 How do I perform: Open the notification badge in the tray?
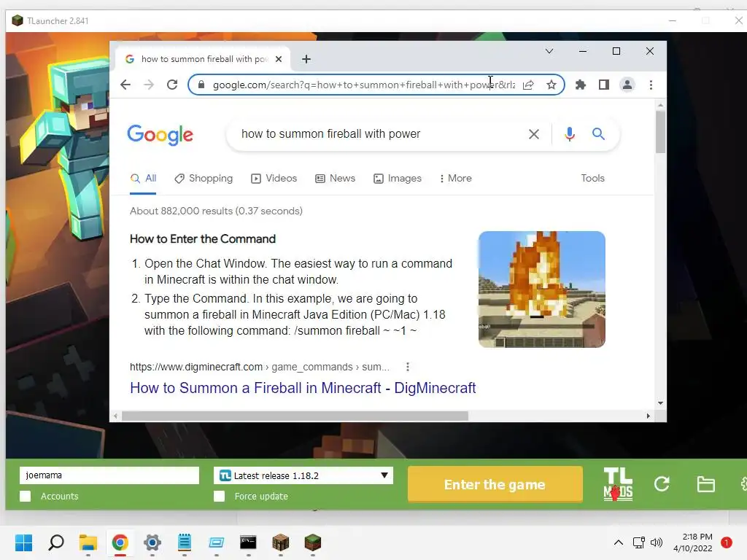[x=727, y=542]
